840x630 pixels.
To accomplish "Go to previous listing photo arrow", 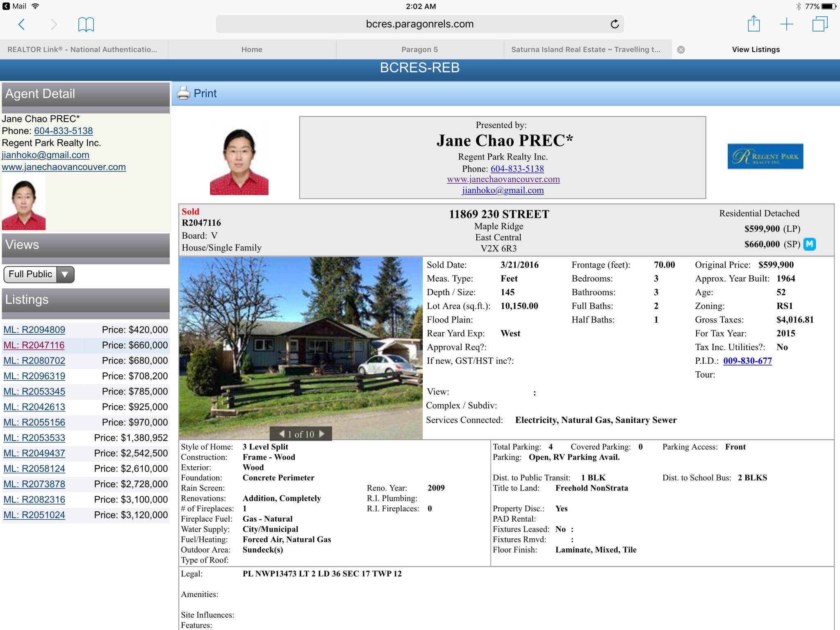I will (x=282, y=434).
